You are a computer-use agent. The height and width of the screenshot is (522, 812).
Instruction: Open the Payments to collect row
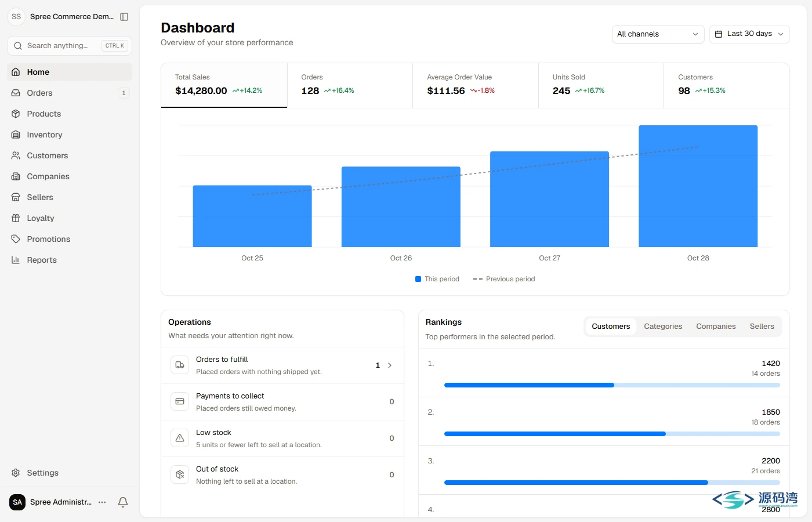point(282,401)
